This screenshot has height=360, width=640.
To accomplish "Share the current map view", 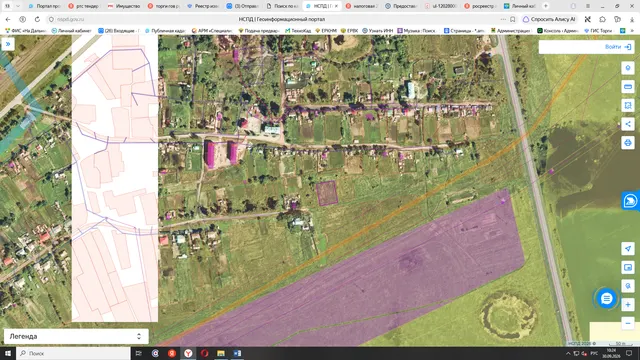I will 628,124.
